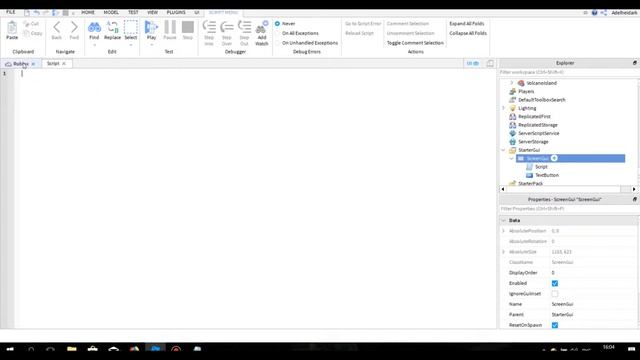Click the Replace tool icon
The height and width of the screenshot is (360, 640).
tap(112, 27)
